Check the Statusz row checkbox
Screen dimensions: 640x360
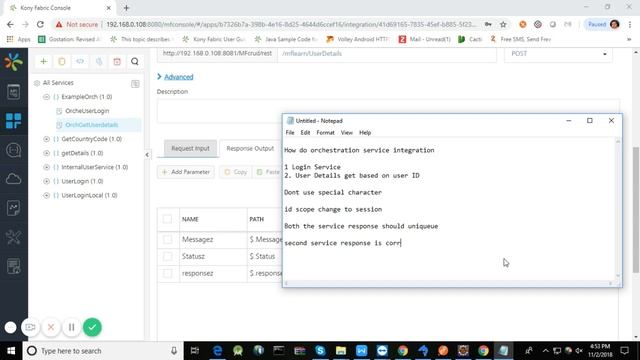167,256
